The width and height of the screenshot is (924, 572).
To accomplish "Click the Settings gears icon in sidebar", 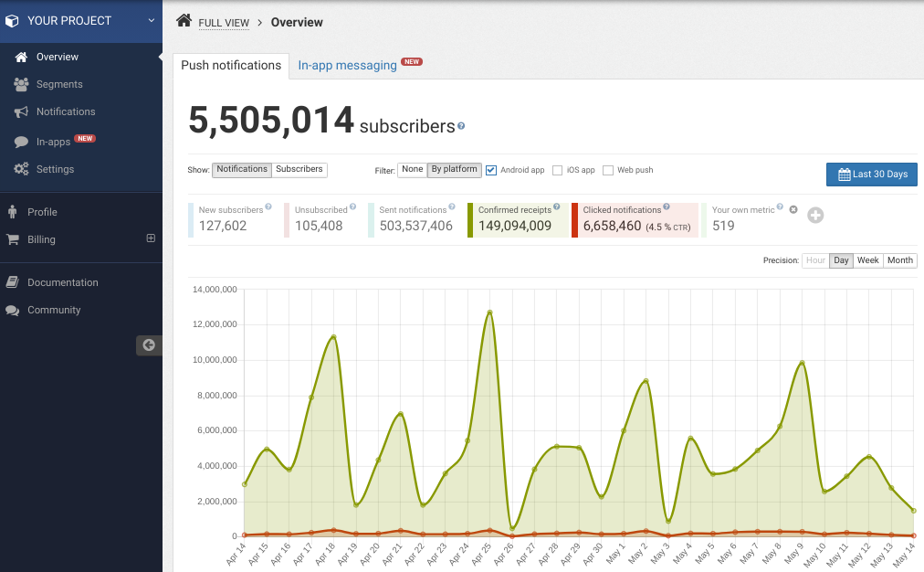I will (x=21, y=169).
